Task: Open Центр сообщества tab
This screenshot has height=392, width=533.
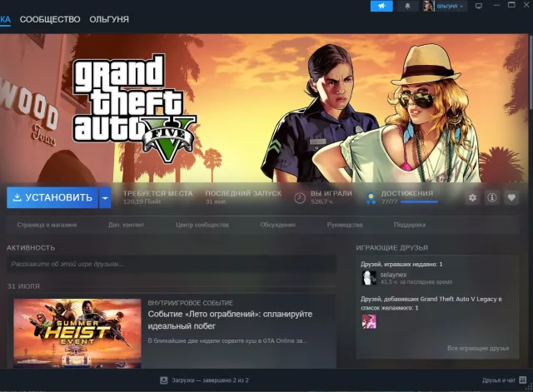Action: 202,225
